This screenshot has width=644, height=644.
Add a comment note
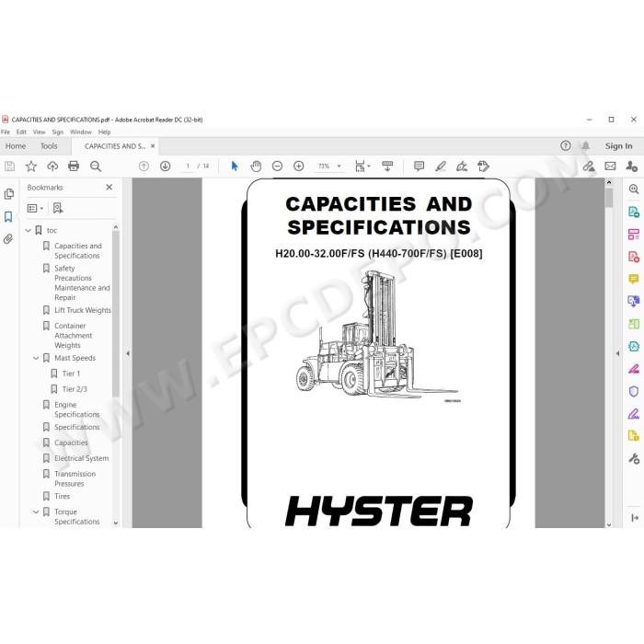(419, 167)
